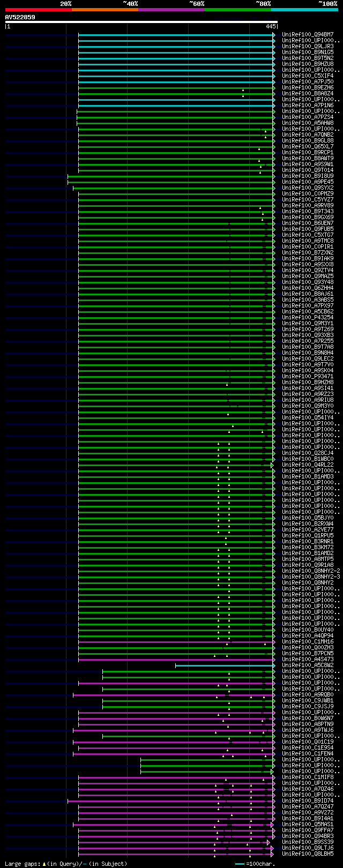Open hit UniRef100_Q94BM7
Viewport: 343px width, 868px height.
tap(308, 35)
